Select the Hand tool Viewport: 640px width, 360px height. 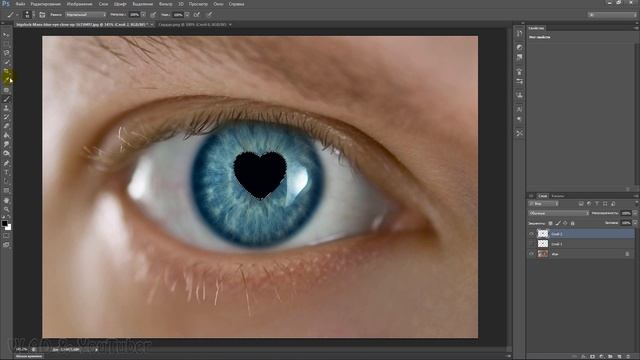point(6,200)
